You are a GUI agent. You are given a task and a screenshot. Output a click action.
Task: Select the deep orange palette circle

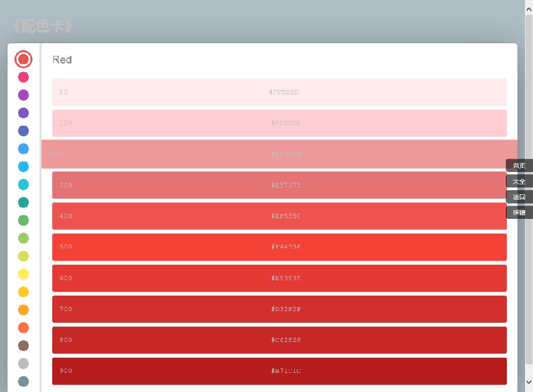pos(23,328)
